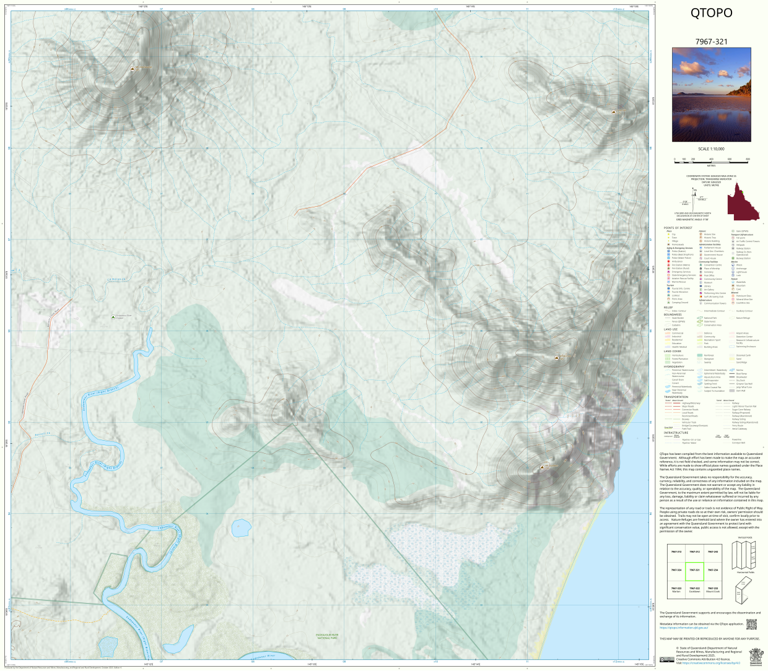768x671 pixels.
Task: Select the green highlighted cell in index grid
Action: click(695, 572)
